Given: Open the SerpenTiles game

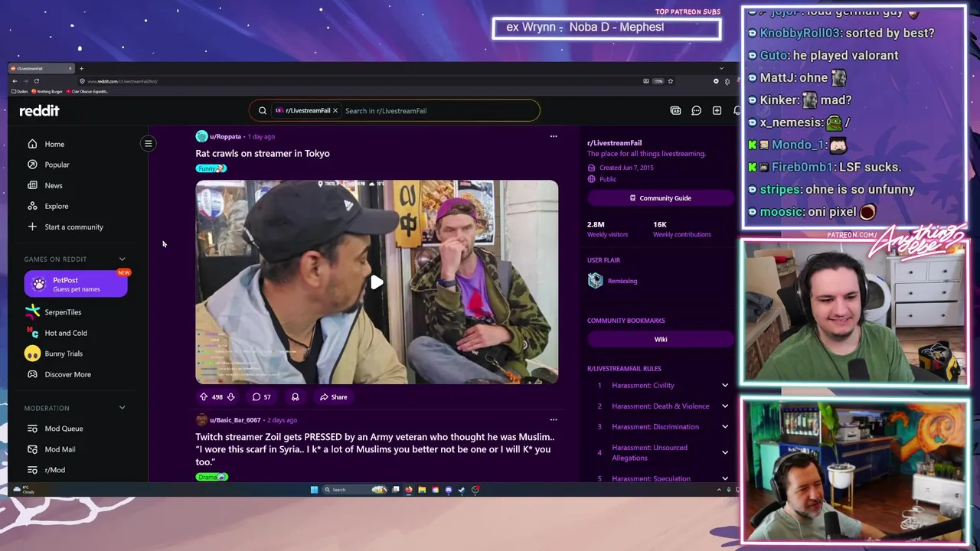Looking at the screenshot, I should tap(63, 312).
